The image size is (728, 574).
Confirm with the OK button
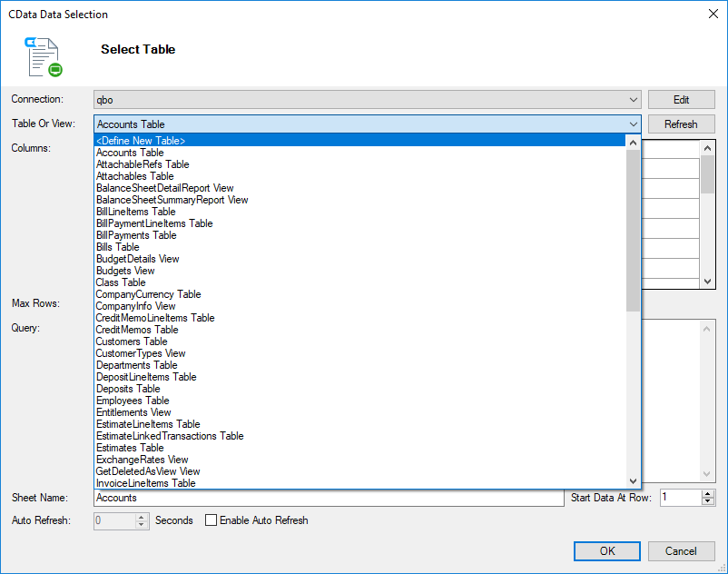click(607, 550)
